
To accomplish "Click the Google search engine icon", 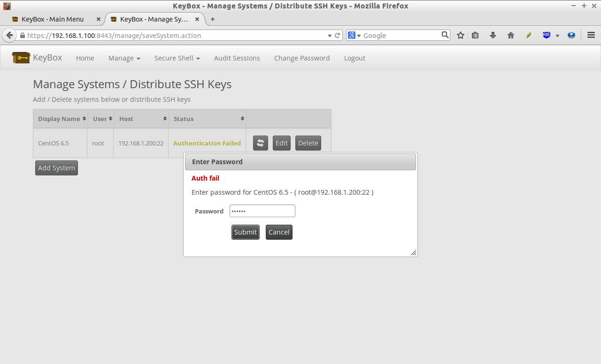I will pos(351,35).
